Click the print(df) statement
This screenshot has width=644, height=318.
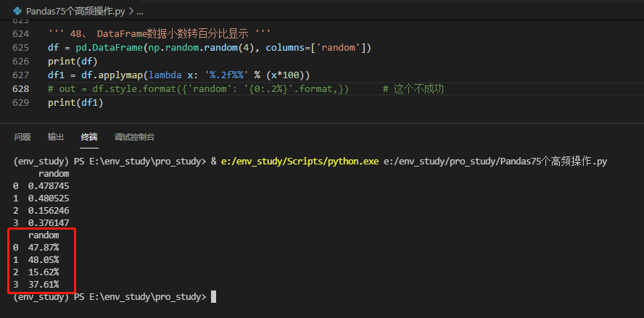(x=73, y=61)
